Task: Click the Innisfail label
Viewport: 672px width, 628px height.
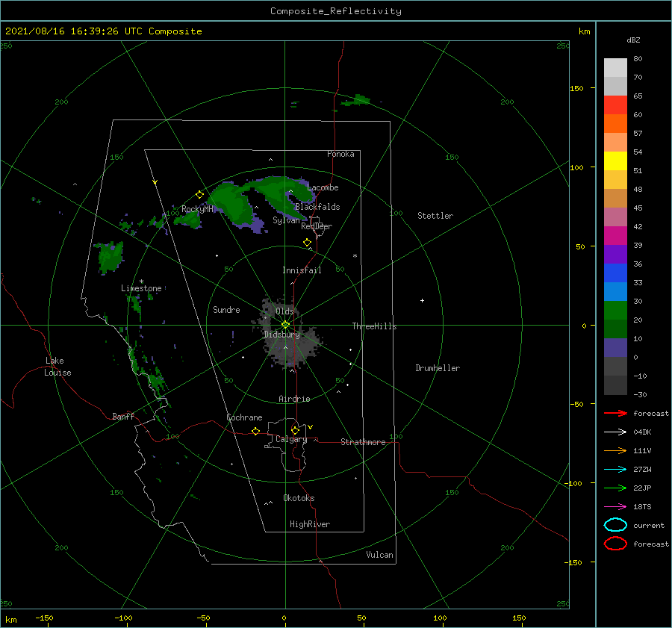Action: click(x=302, y=270)
